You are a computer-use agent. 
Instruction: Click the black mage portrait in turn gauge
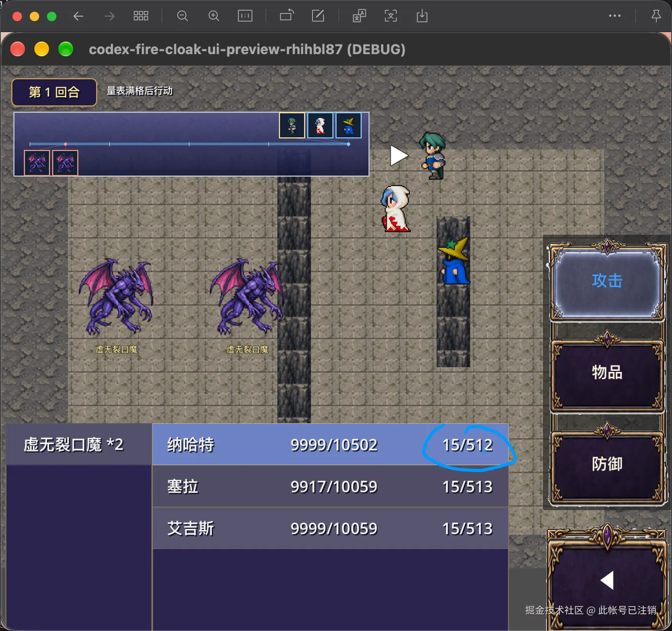click(349, 126)
